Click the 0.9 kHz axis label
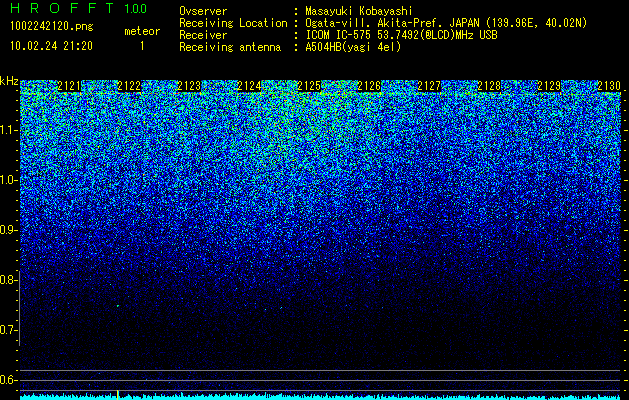The width and height of the screenshot is (629, 400). click(9, 230)
